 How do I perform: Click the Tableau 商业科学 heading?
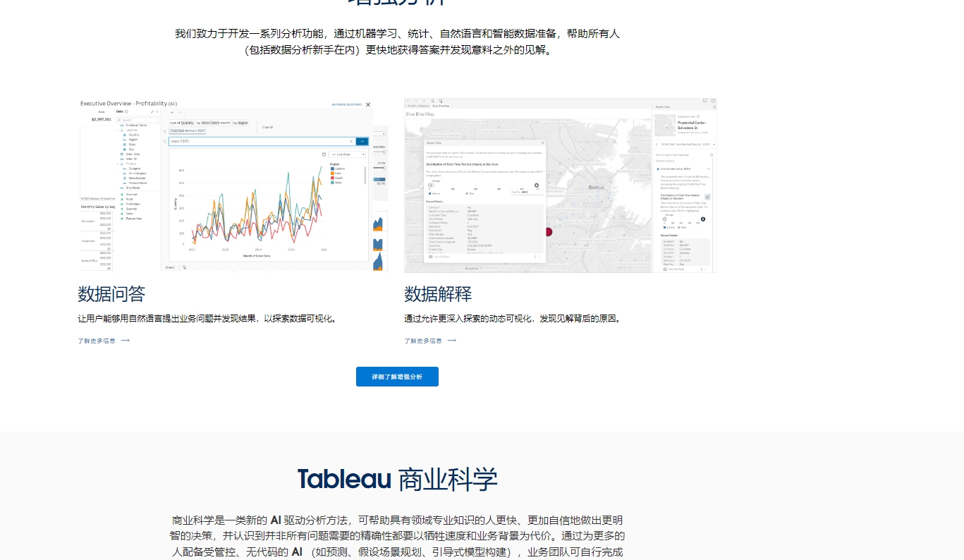coord(397,480)
